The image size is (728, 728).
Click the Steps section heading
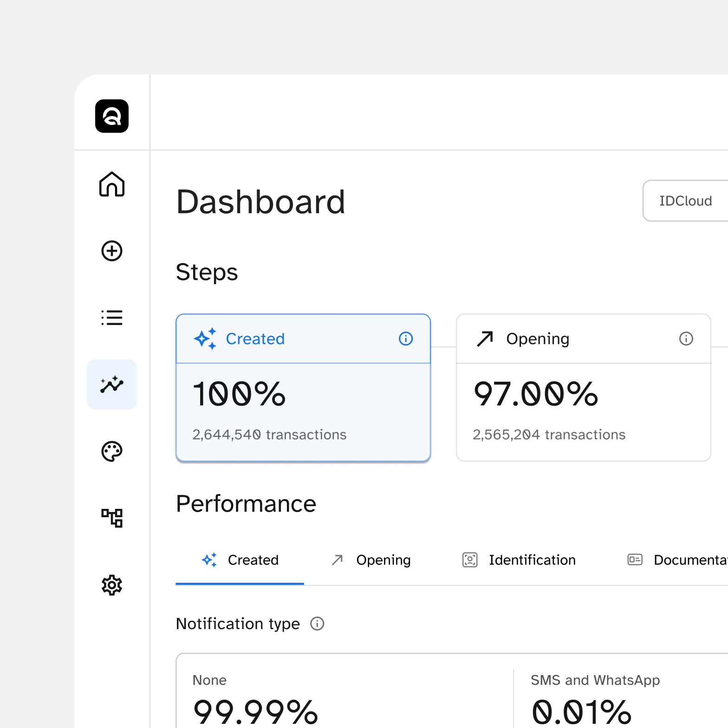pos(207,273)
